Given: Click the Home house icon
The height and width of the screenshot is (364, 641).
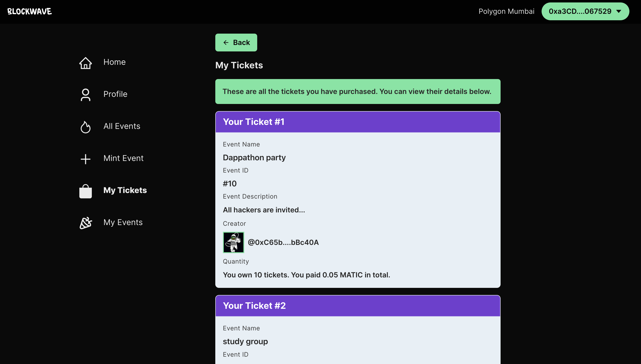Looking at the screenshot, I should pyautogui.click(x=85, y=63).
